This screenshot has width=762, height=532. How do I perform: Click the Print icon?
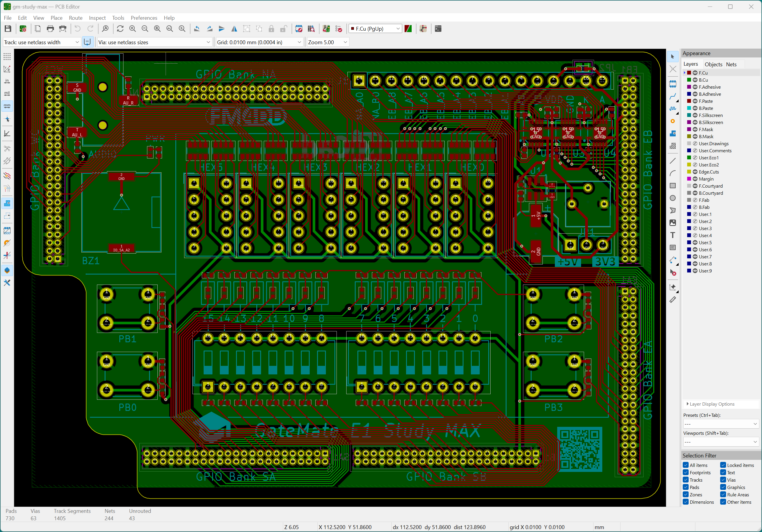[50, 29]
